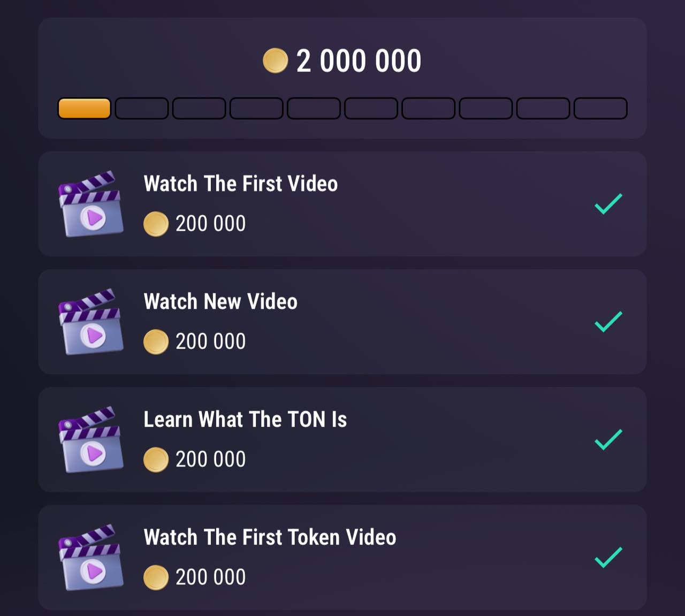Click the green checkmark for Learn What The TON Is
Image resolution: width=685 pixels, height=616 pixels.
(608, 439)
